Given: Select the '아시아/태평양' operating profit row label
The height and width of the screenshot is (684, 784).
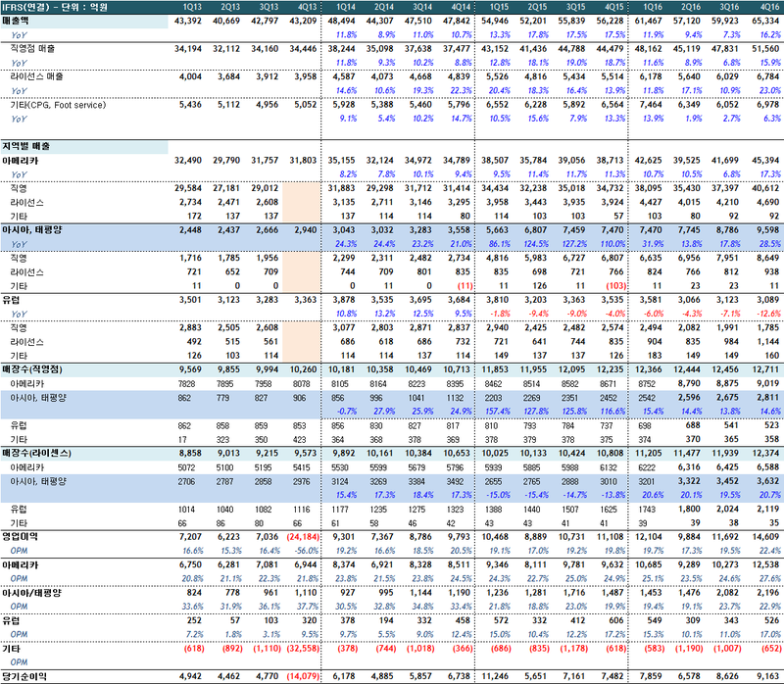Looking at the screenshot, I should click(x=32, y=593).
